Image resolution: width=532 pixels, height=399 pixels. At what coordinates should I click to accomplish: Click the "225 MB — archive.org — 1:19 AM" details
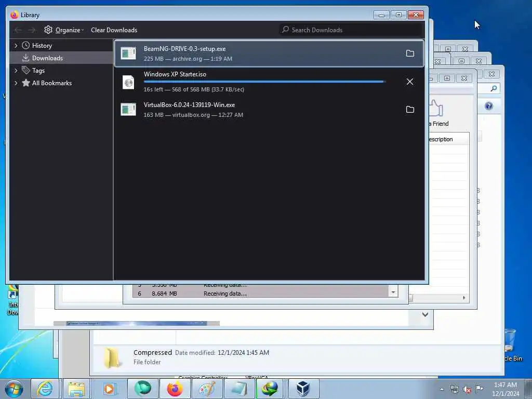click(x=188, y=59)
